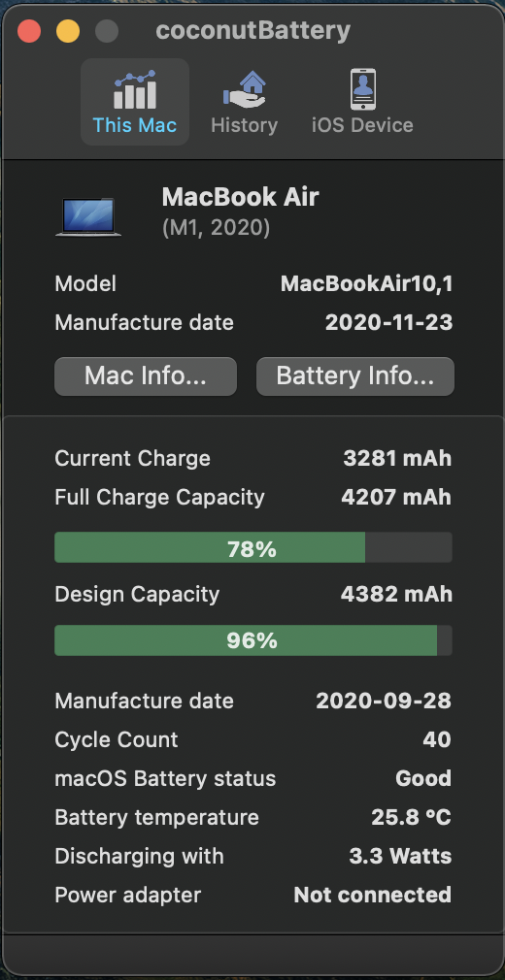Image resolution: width=505 pixels, height=980 pixels.
Task: Select the iOS Device phone icon
Action: click(x=362, y=90)
